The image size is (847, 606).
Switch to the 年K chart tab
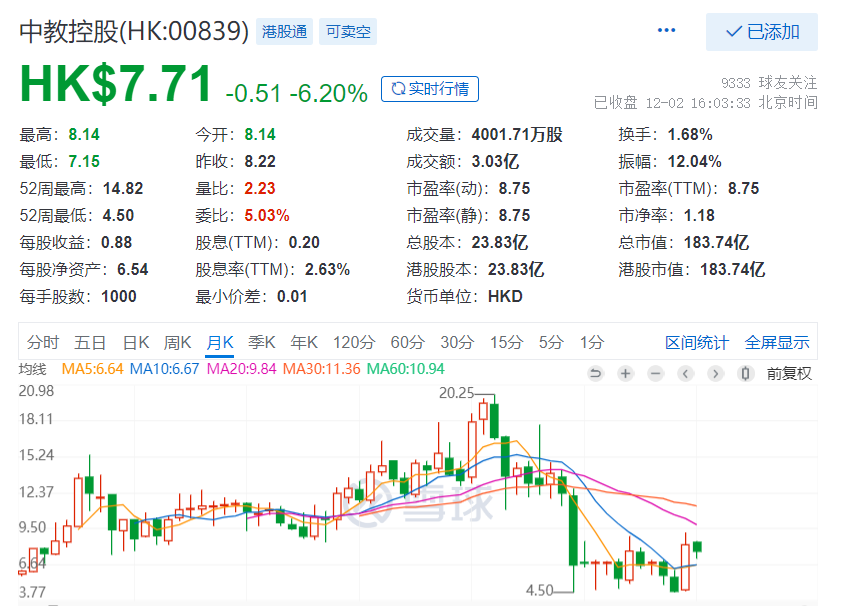click(x=304, y=342)
